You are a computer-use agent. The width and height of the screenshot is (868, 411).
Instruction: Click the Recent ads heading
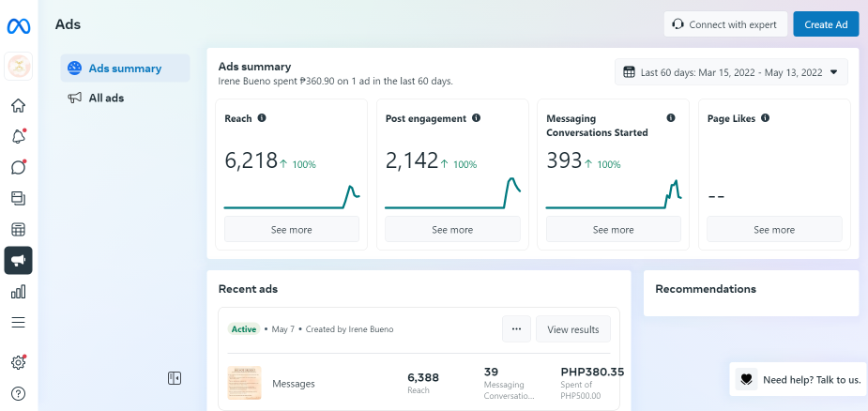248,289
